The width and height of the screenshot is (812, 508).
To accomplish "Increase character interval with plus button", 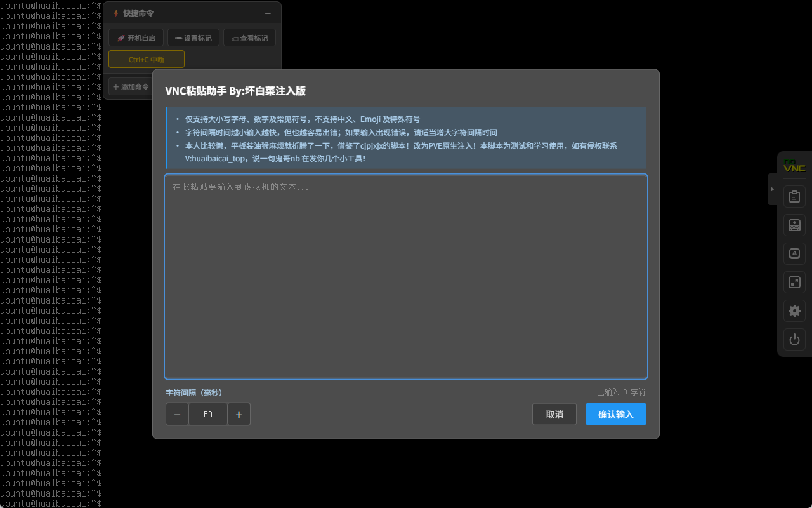I will (x=239, y=415).
